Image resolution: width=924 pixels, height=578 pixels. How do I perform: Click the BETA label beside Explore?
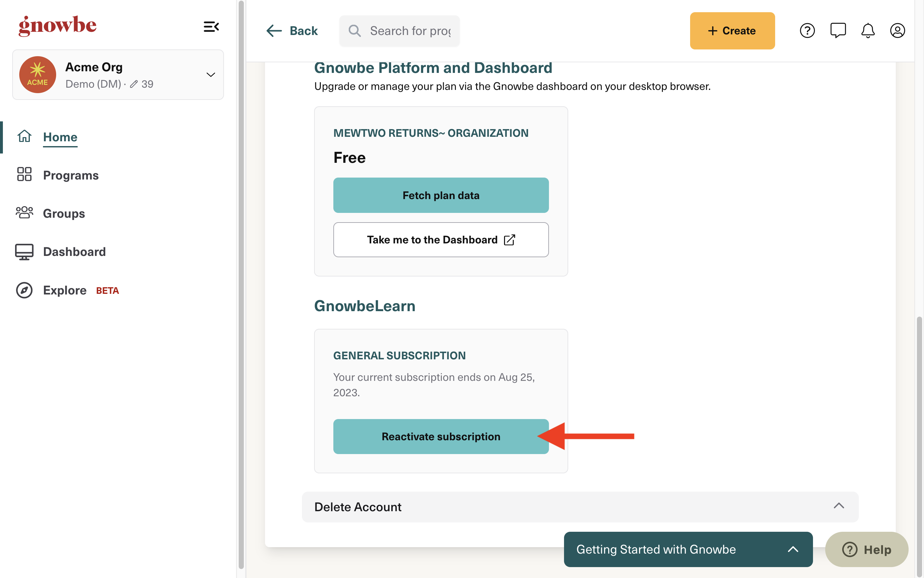(x=108, y=291)
